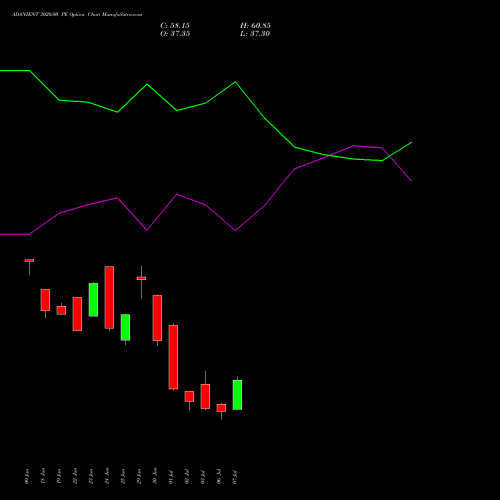
Task: Click the tall red candlestick for 01 Jul
Action: click(173, 357)
